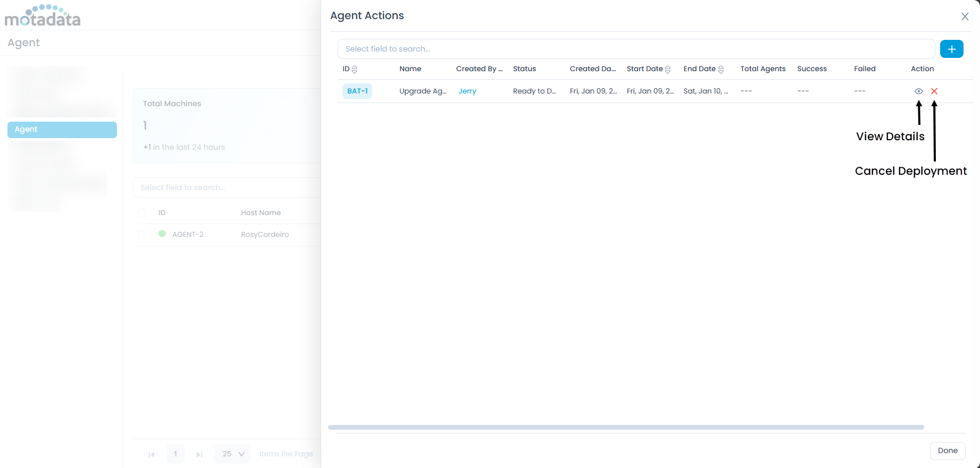980x468 pixels.
Task: Focus the Agent Actions search field
Action: [x=636, y=49]
